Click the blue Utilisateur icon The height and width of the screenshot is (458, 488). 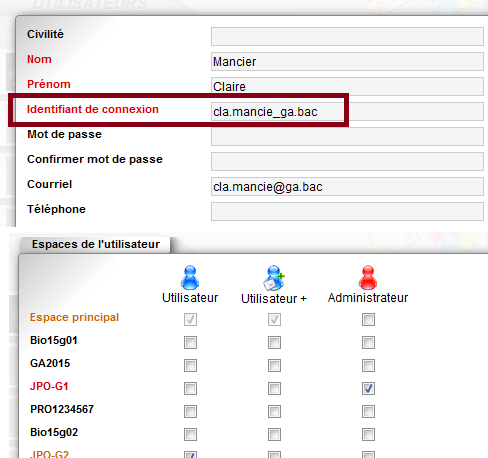pyautogui.click(x=190, y=277)
